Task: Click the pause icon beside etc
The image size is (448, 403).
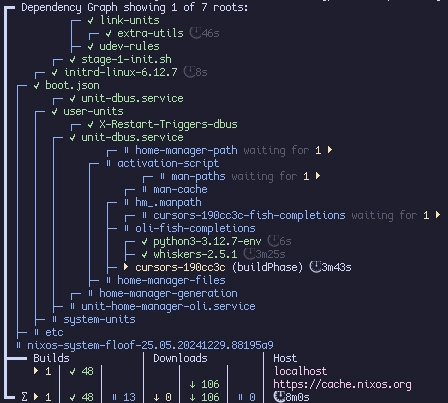Action: coord(36,332)
